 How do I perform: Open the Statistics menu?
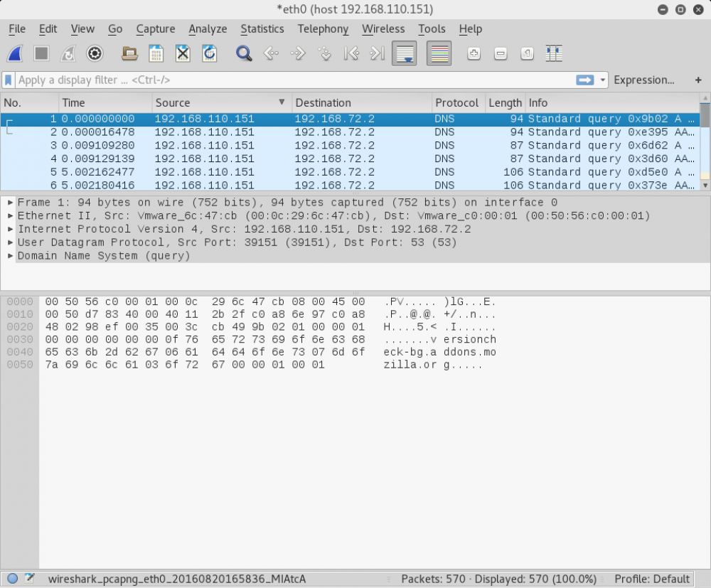coord(262,29)
